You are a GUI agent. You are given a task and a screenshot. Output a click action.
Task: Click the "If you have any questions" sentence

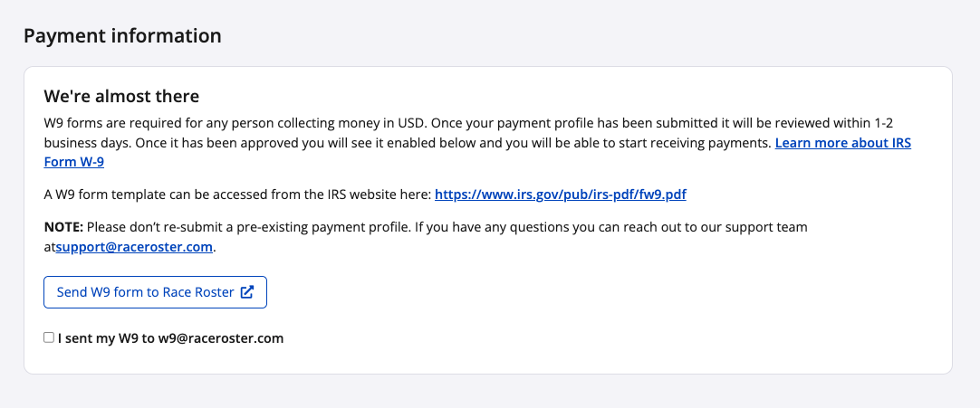[x=562, y=226]
